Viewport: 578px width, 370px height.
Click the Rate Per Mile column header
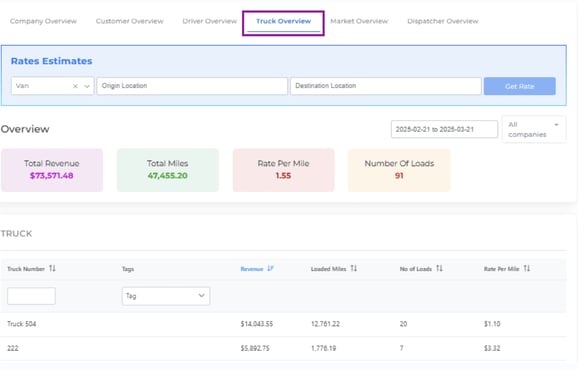501,269
